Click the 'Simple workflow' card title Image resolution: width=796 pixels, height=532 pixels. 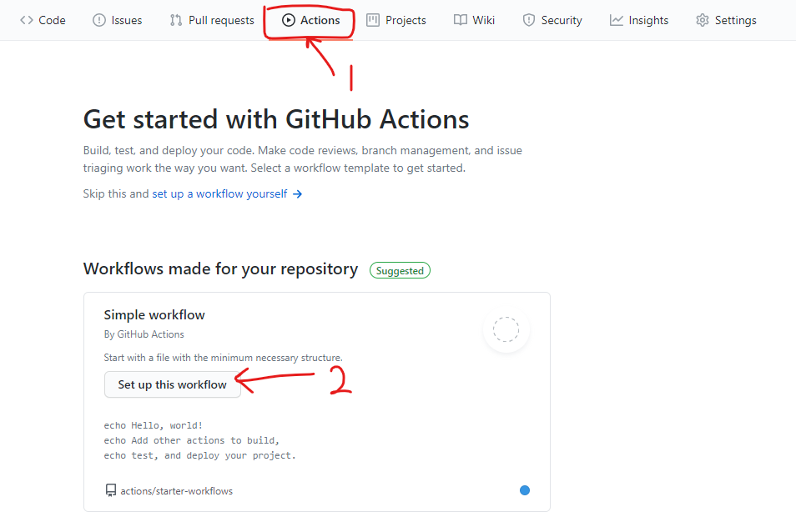pyautogui.click(x=154, y=315)
